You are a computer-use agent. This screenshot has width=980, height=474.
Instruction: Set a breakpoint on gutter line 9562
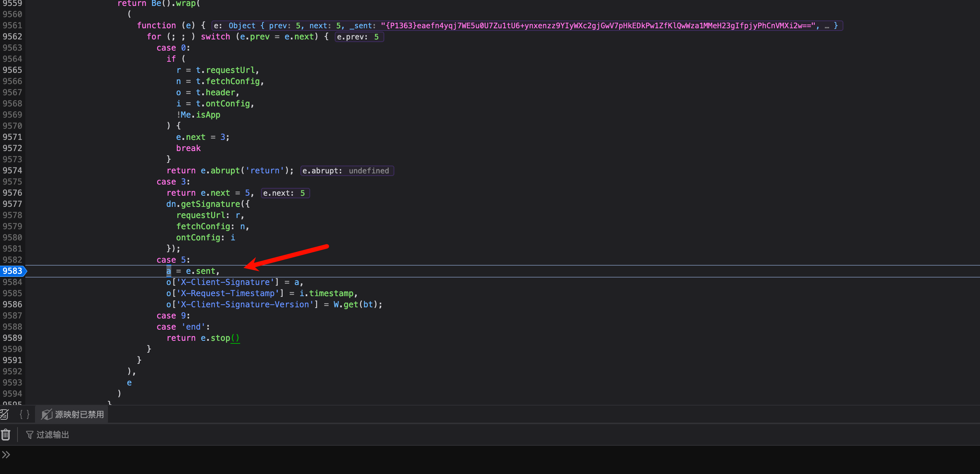(13, 36)
